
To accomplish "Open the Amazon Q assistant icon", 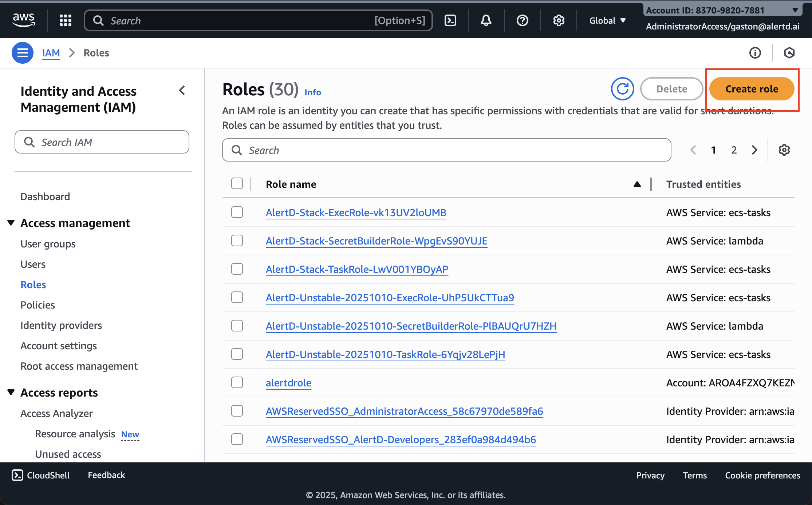I will [x=789, y=53].
